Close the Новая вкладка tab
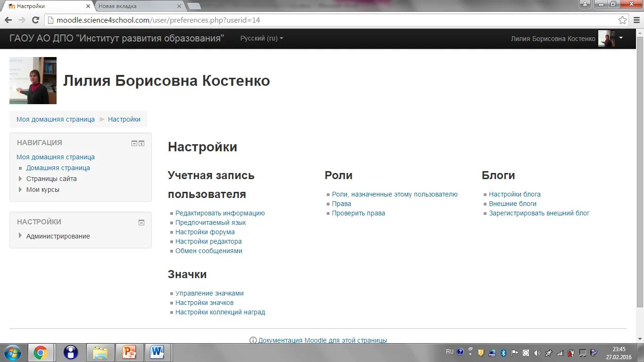 tap(179, 6)
